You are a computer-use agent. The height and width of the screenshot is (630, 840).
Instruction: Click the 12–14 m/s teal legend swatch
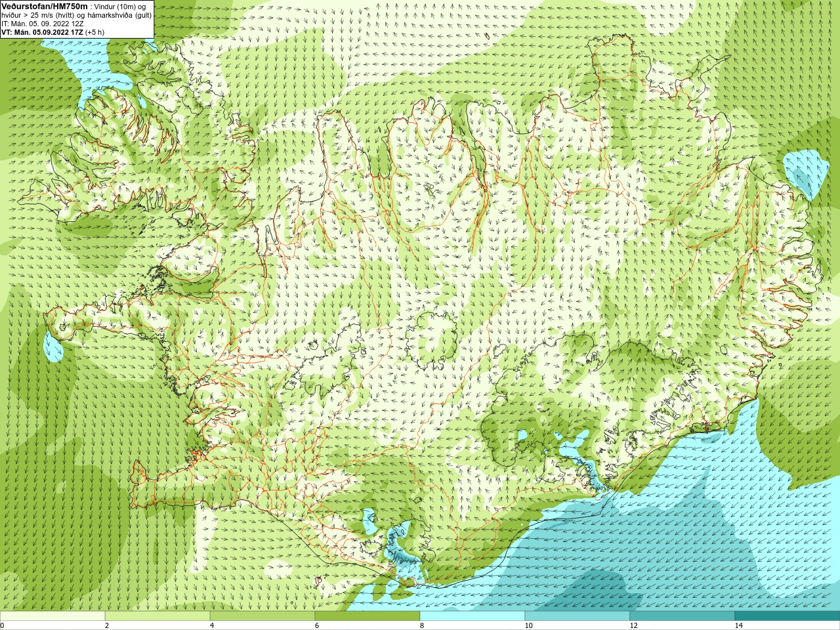click(682, 616)
